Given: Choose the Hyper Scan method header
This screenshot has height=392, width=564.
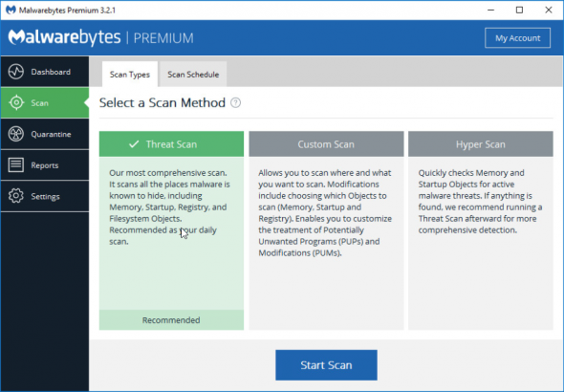Looking at the screenshot, I should click(x=481, y=143).
